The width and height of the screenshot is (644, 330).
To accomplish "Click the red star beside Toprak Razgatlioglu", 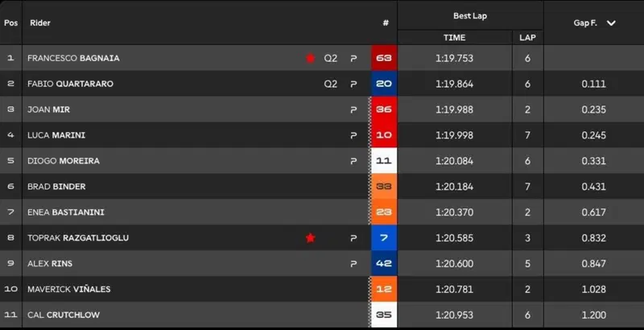I will (311, 237).
